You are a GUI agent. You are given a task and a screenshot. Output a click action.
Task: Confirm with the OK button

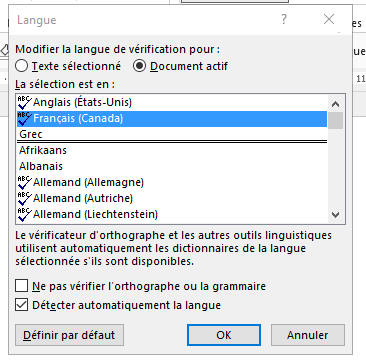[224, 335]
